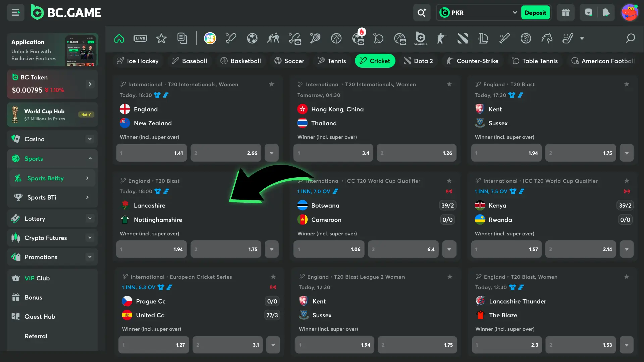This screenshot has height=362, width=644.
Task: Go to sports home icon
Action: 119,38
